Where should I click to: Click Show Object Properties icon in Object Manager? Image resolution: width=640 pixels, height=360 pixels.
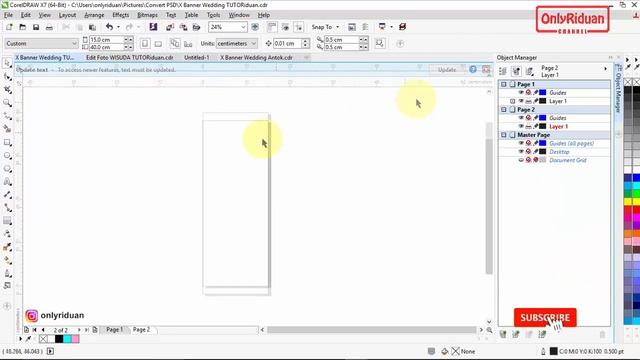[503, 71]
